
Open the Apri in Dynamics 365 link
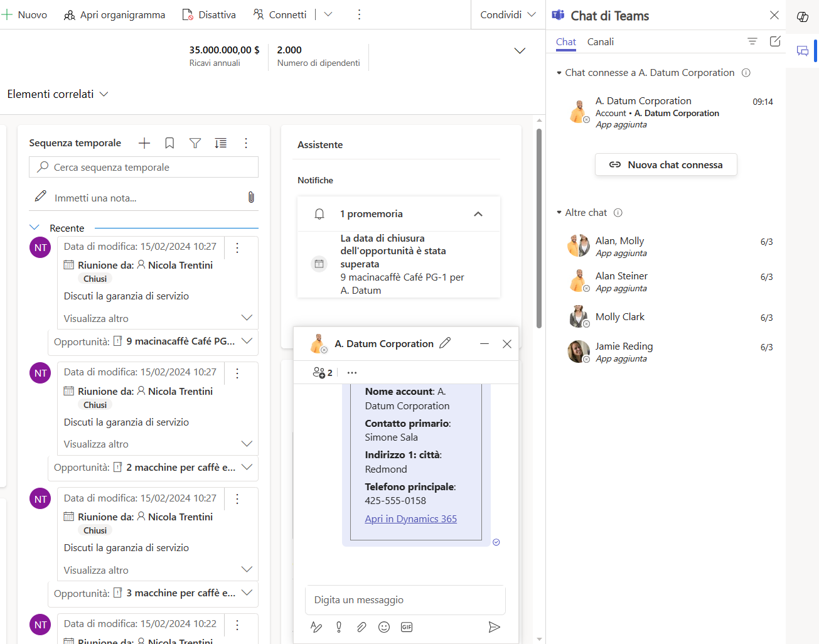(x=411, y=518)
